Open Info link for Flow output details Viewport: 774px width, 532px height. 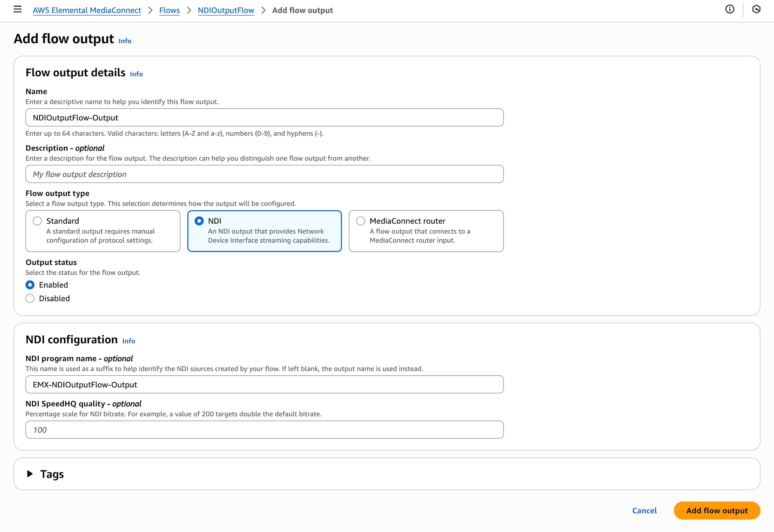(x=136, y=74)
